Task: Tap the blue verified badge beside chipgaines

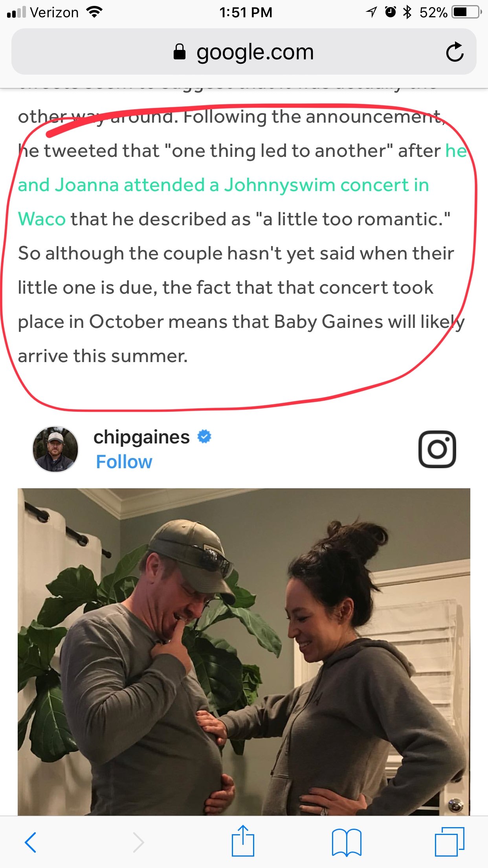Action: [204, 436]
